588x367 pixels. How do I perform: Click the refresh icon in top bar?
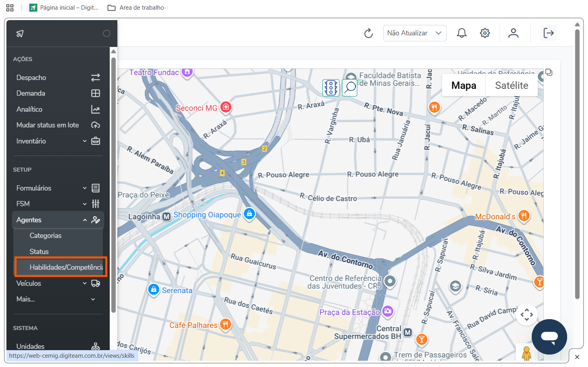pyautogui.click(x=368, y=33)
